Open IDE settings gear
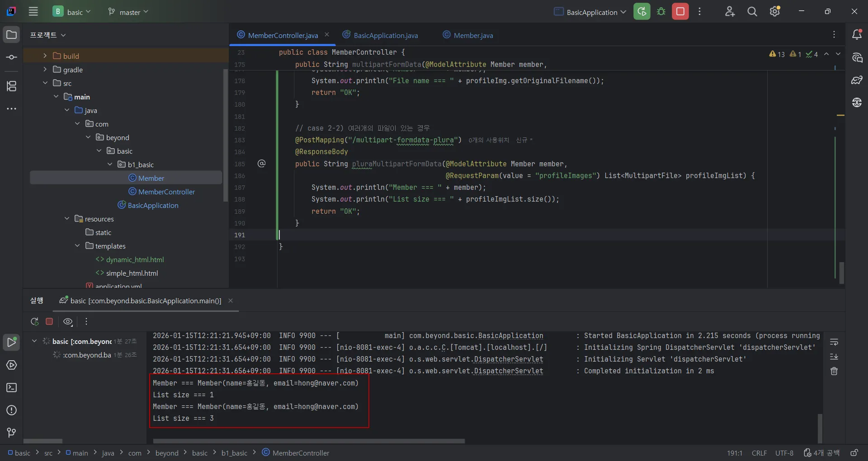 click(x=775, y=12)
